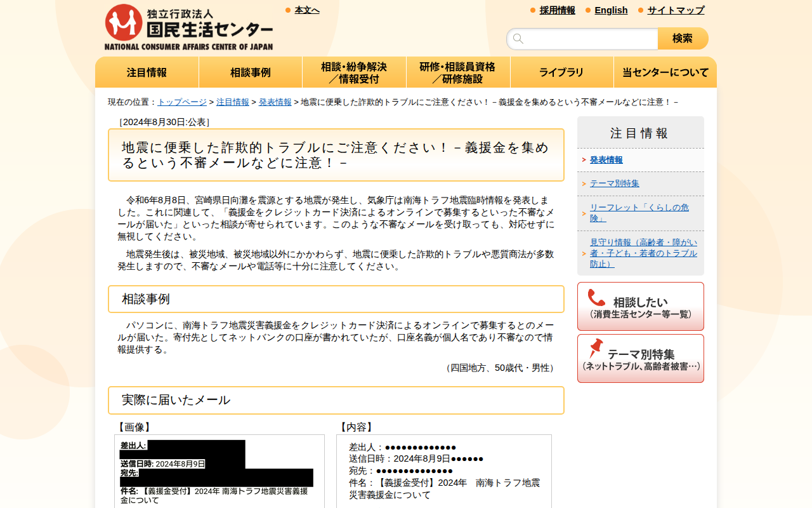Click the line 送信日時：2024年8月9日 in 内容
The image size is (812, 508).
point(416,459)
